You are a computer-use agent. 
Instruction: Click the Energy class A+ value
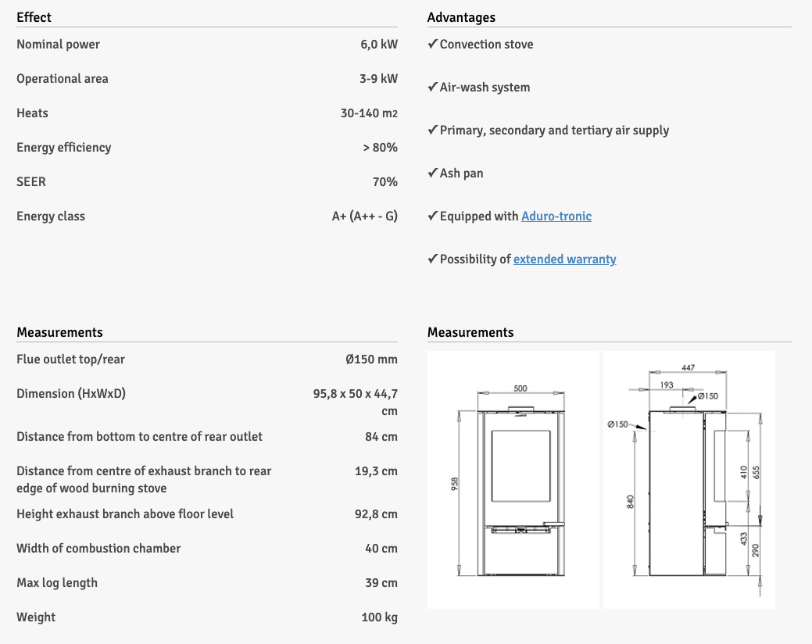coord(364,216)
